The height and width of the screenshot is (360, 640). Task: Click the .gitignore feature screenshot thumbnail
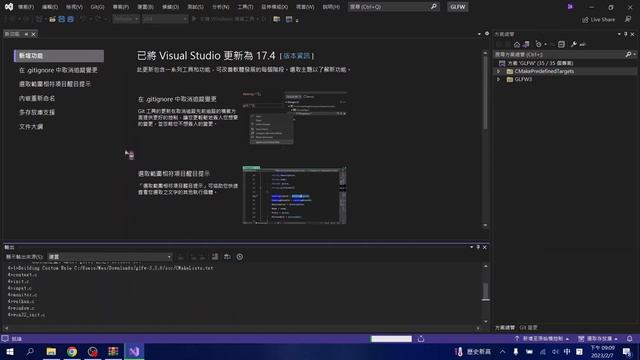294,118
